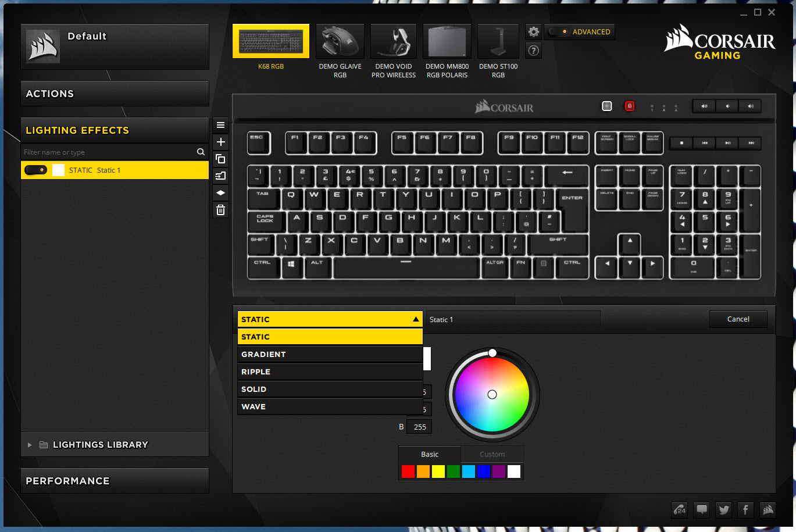
Task: Open settings via the gear icon
Action: point(533,31)
